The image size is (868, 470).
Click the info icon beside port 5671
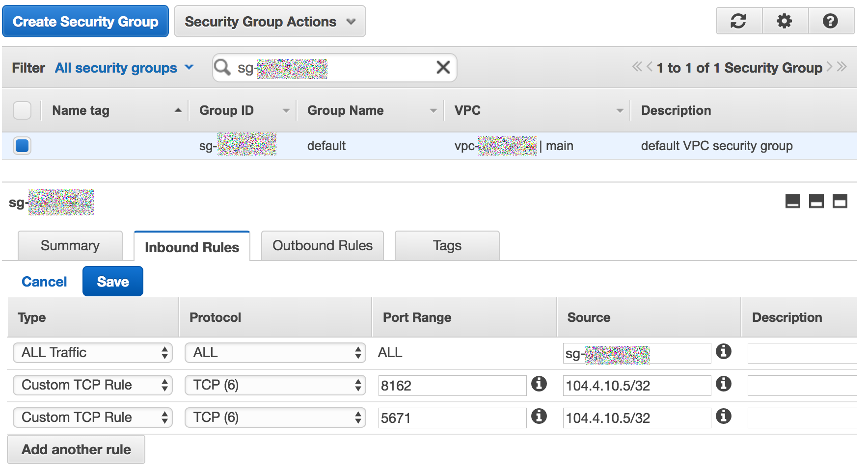tap(539, 416)
